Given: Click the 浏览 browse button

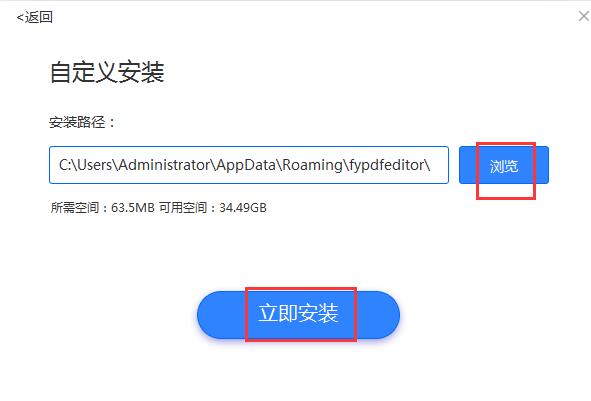Looking at the screenshot, I should (x=504, y=165).
